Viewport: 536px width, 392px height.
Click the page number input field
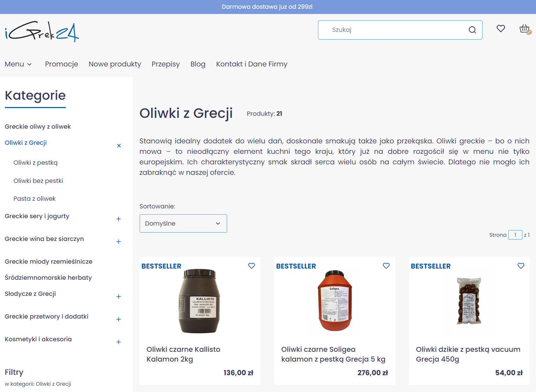(515, 235)
